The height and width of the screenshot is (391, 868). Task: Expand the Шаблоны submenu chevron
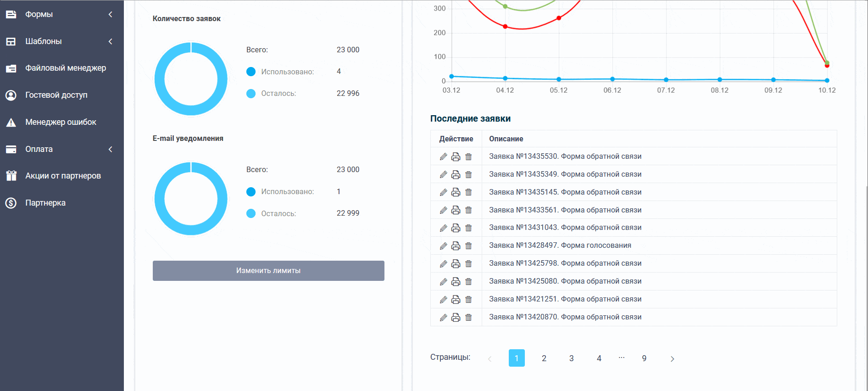pos(111,41)
